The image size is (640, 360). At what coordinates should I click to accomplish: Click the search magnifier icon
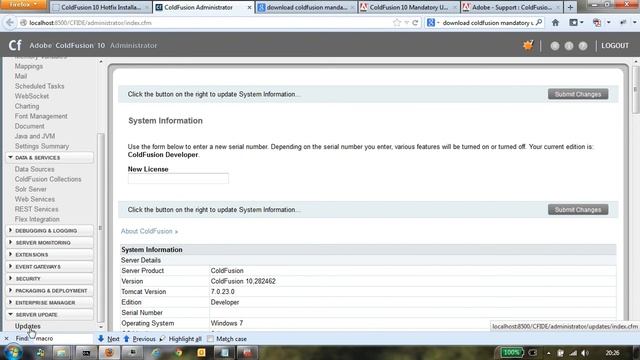(x=539, y=22)
